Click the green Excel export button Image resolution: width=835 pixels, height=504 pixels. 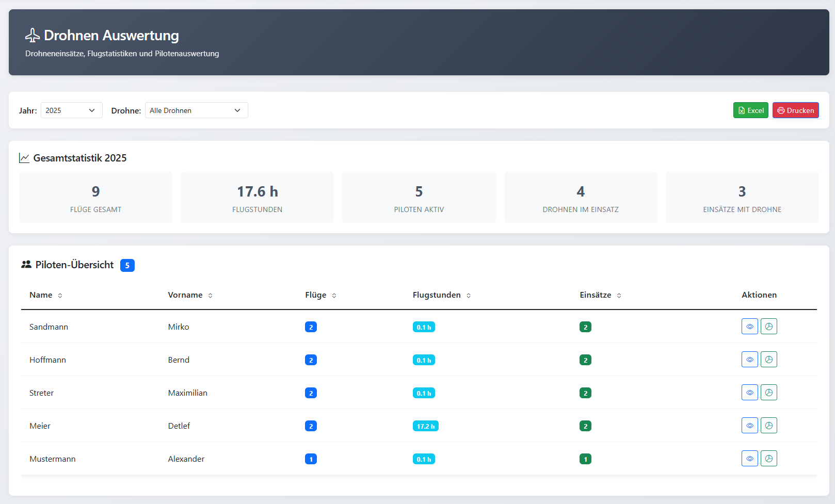click(750, 110)
